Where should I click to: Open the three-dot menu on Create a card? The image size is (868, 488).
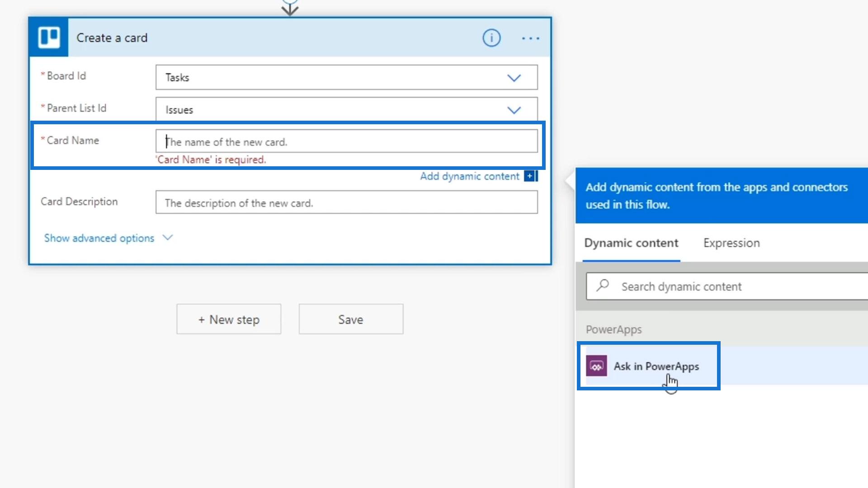[530, 38]
